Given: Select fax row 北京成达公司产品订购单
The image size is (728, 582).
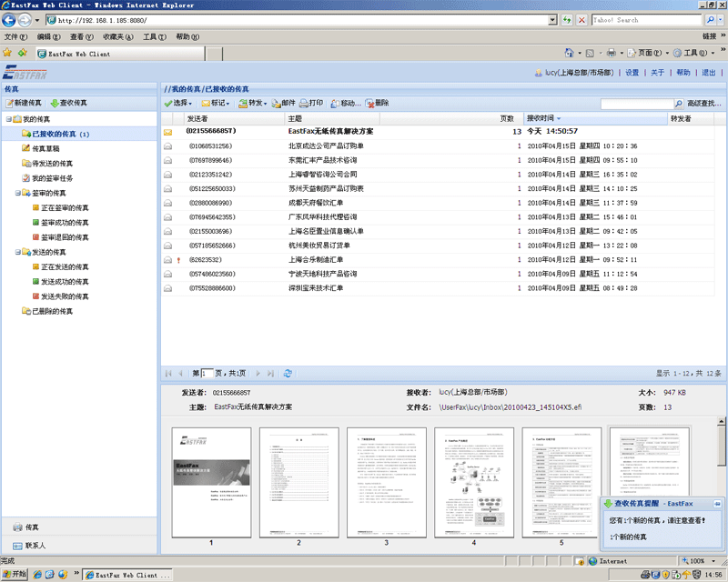Looking at the screenshot, I should pos(438,146).
